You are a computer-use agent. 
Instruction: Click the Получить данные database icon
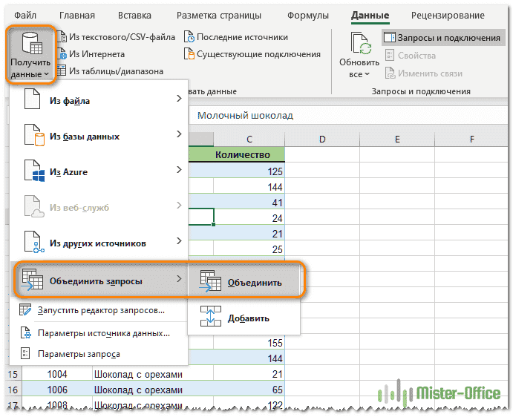(x=30, y=44)
